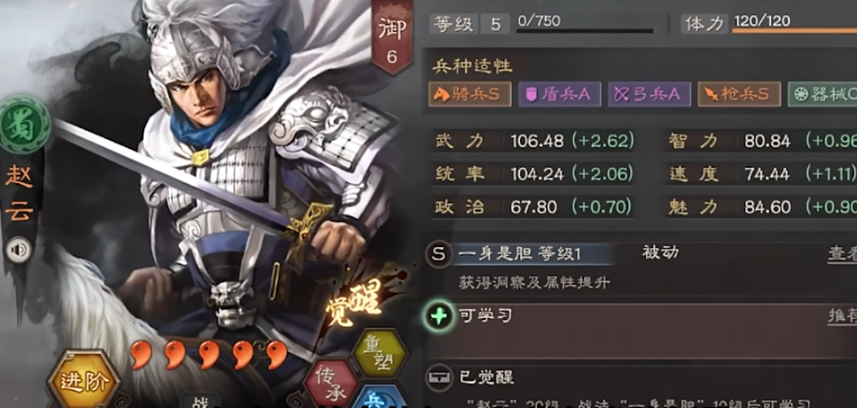Select the 盾兵A shield troop tag

560,95
